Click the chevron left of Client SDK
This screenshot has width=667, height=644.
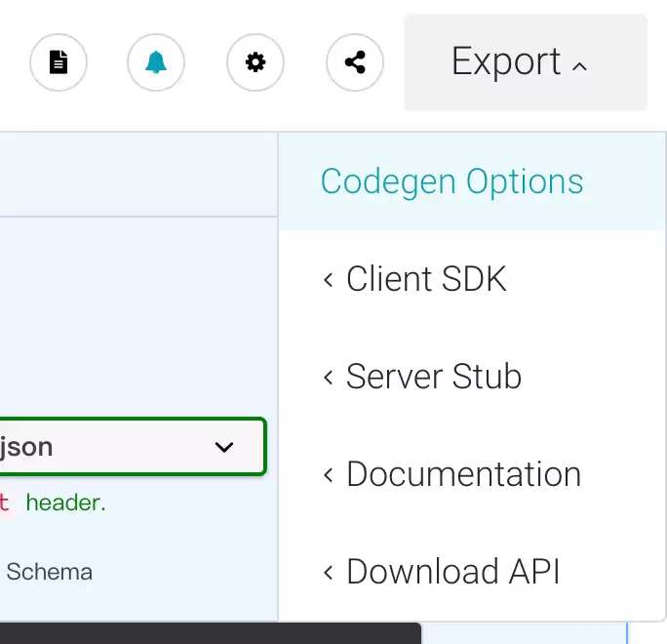point(328,280)
